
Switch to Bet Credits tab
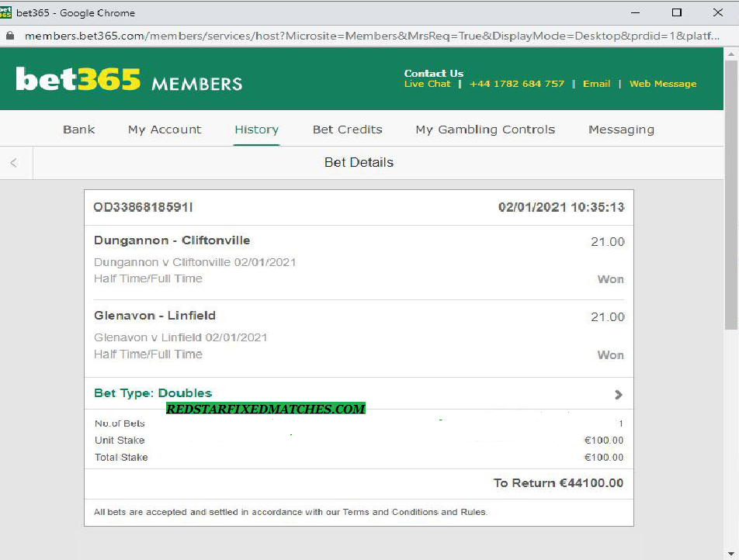click(347, 130)
